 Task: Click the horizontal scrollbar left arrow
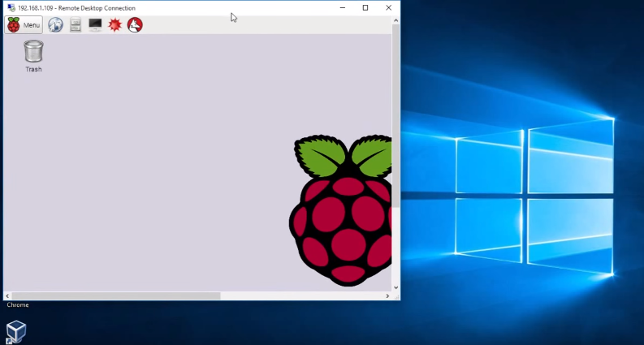pos(7,295)
